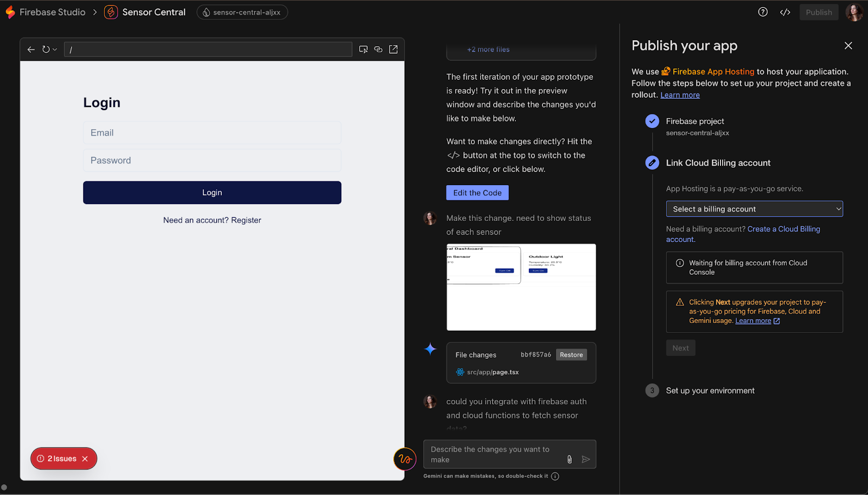868x495 pixels.
Task: Switch to code editor icon
Action: point(785,12)
